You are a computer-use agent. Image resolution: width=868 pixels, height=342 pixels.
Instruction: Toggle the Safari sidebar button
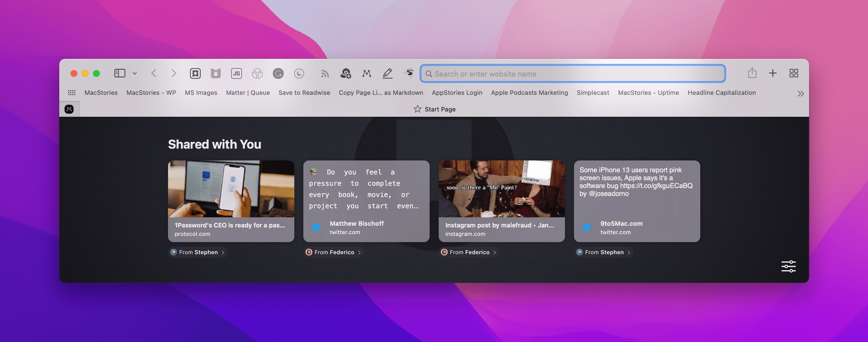[x=120, y=73]
